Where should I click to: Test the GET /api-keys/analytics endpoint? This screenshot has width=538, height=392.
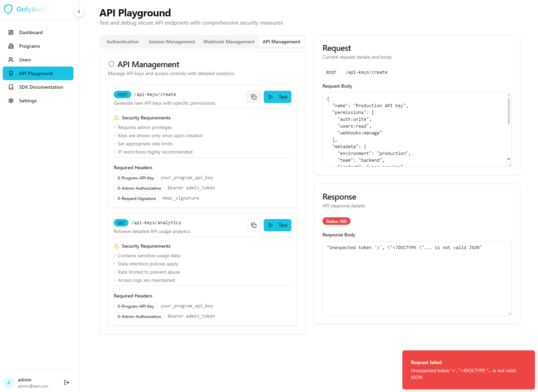pyautogui.click(x=277, y=225)
